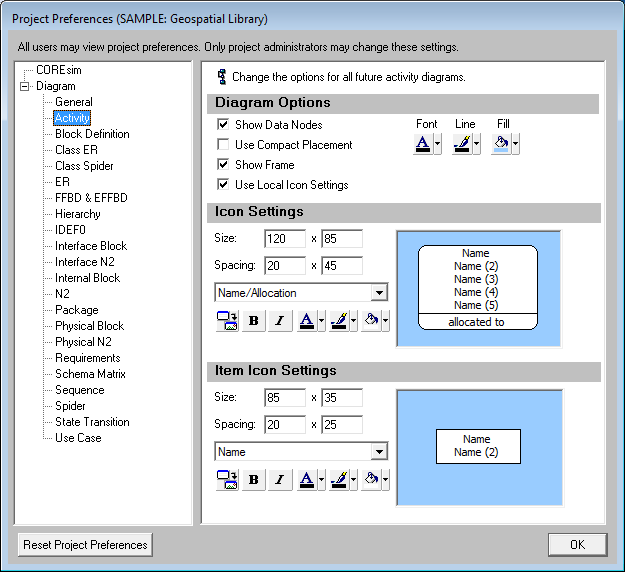The width and height of the screenshot is (625, 572).
Task: Click the line color pen in Item Icon Settings
Action: point(338,480)
